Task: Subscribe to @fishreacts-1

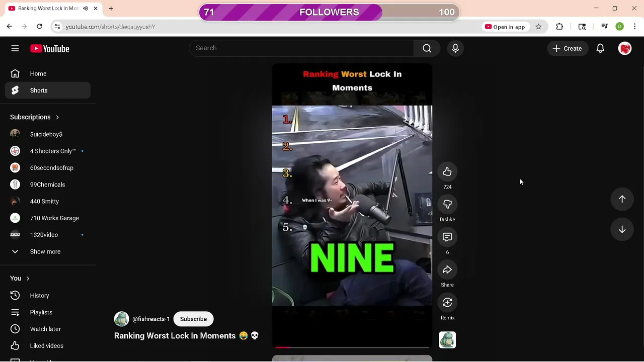Action: [193, 319]
